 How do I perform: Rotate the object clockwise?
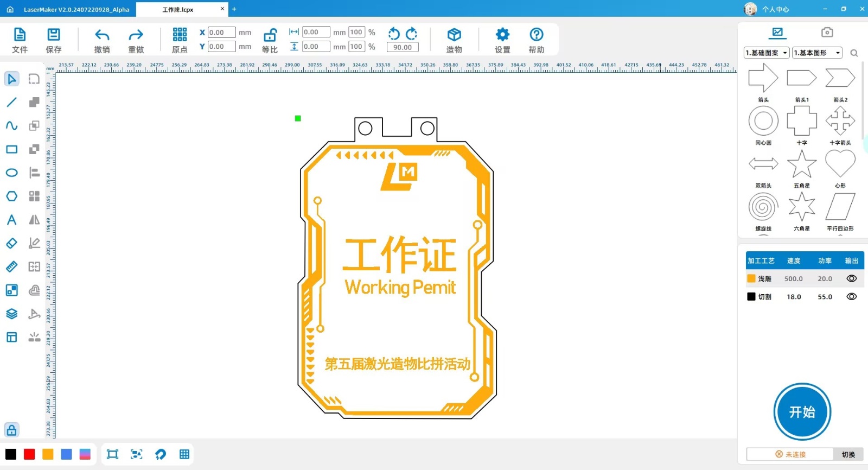click(412, 34)
